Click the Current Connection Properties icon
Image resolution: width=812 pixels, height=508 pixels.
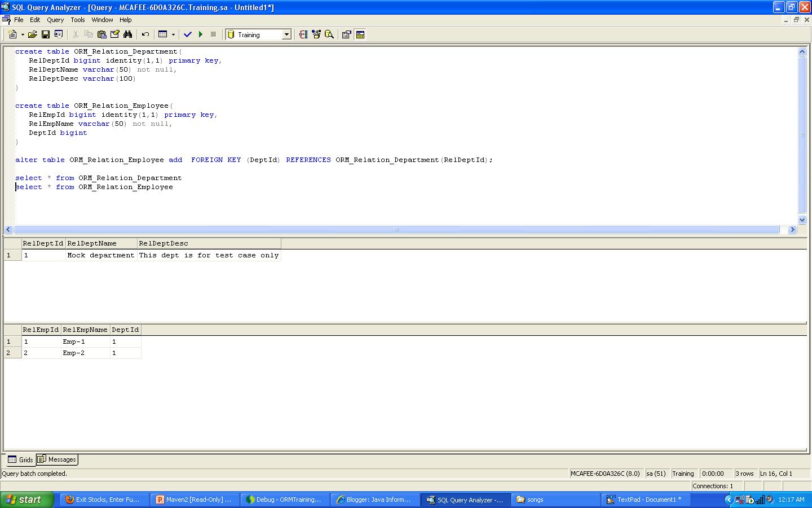coord(347,34)
